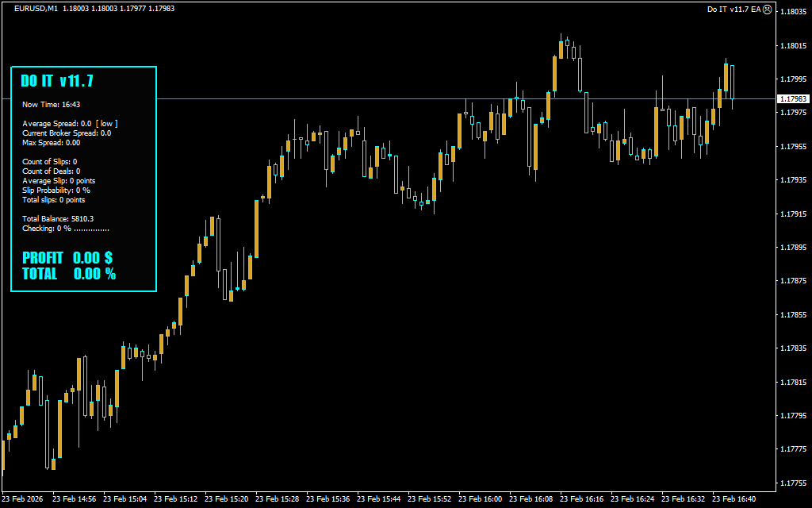Screen dimensions: 812x508
Task: Select the Now Time 16:43 line
Action: (x=51, y=105)
